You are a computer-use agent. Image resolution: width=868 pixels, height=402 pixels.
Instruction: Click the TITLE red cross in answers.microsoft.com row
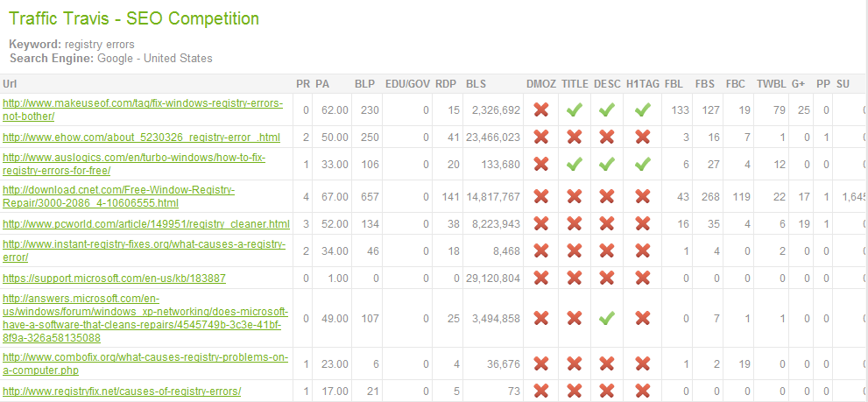(574, 319)
